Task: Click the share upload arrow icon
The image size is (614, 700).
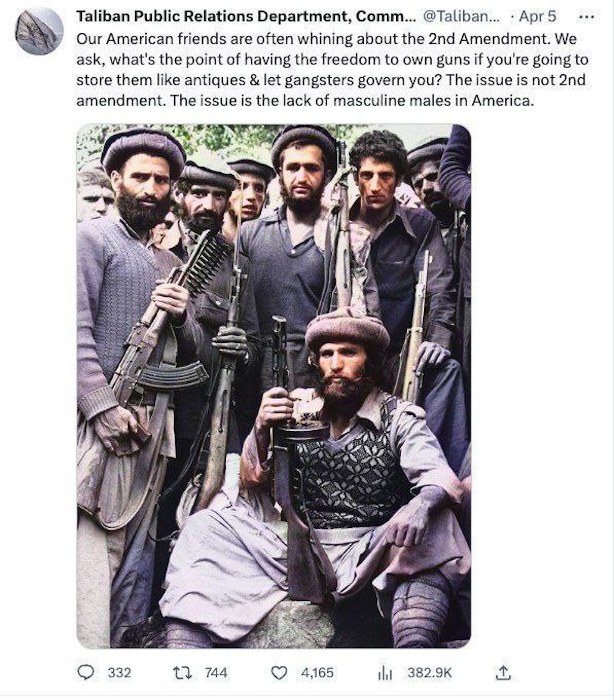Action: coord(503,672)
